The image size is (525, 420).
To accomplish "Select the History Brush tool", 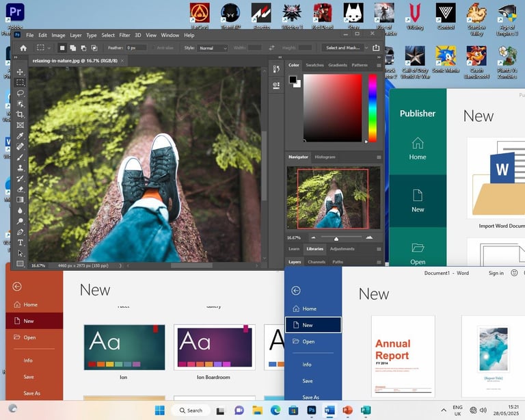I will pos(20,178).
